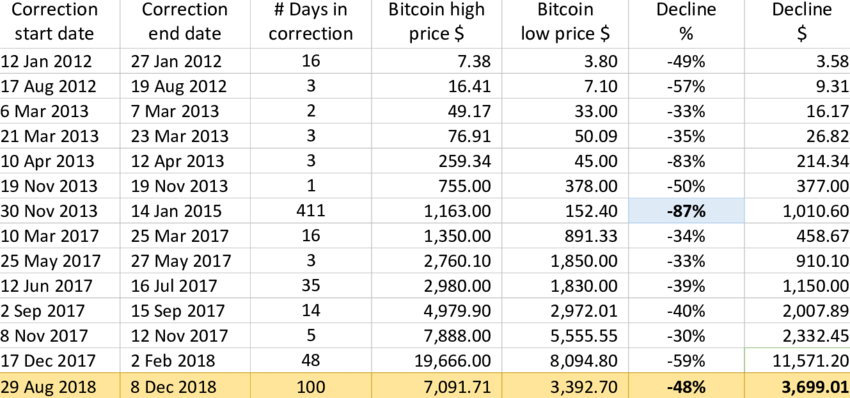Select the 11,571.20 decline cell
The width and height of the screenshot is (850, 398).
[x=797, y=360]
